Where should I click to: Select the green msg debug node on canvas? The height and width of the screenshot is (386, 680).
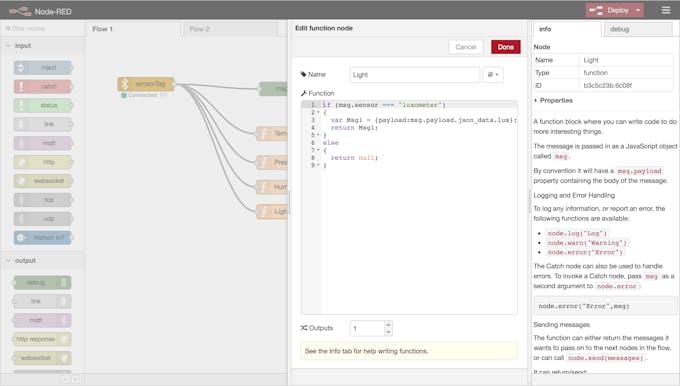coord(274,89)
